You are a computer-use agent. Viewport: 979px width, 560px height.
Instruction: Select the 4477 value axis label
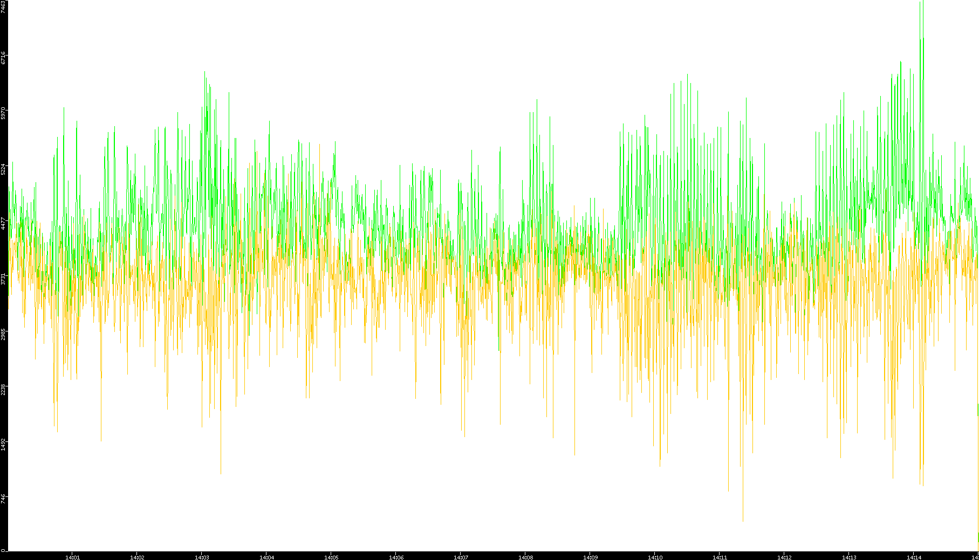[x=3, y=224]
